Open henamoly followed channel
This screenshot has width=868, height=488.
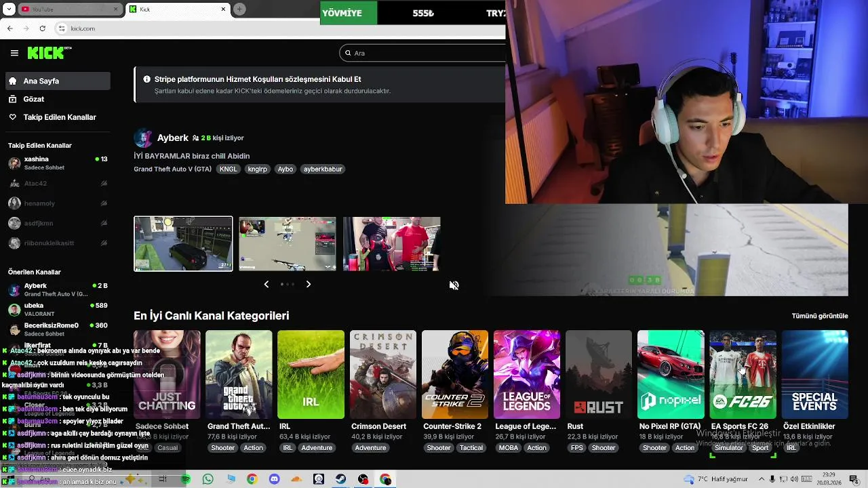pyautogui.click(x=57, y=203)
